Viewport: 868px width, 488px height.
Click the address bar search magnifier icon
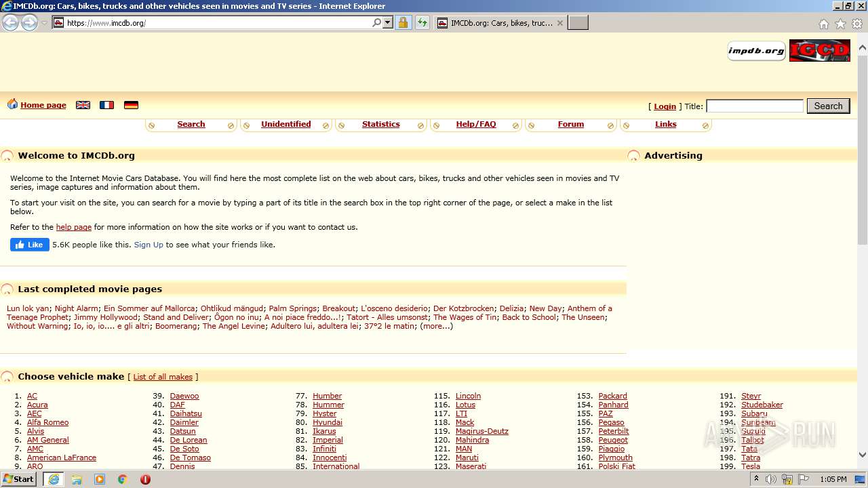(377, 22)
